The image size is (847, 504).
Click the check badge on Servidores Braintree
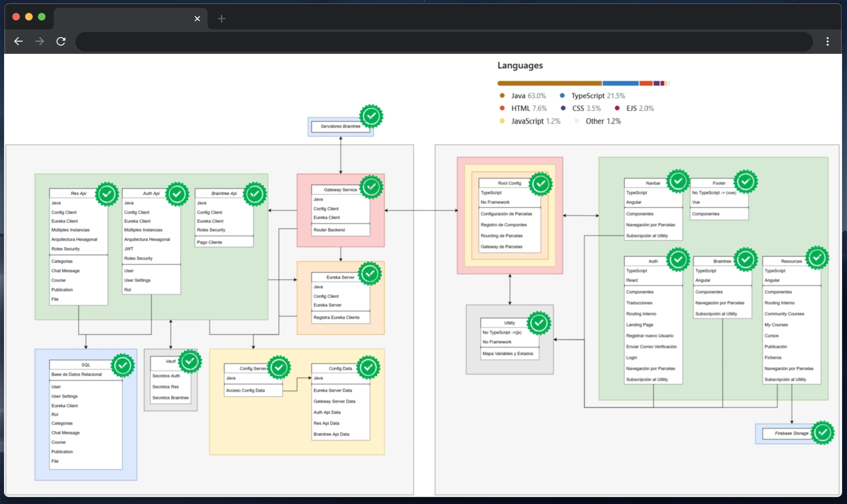(x=372, y=116)
